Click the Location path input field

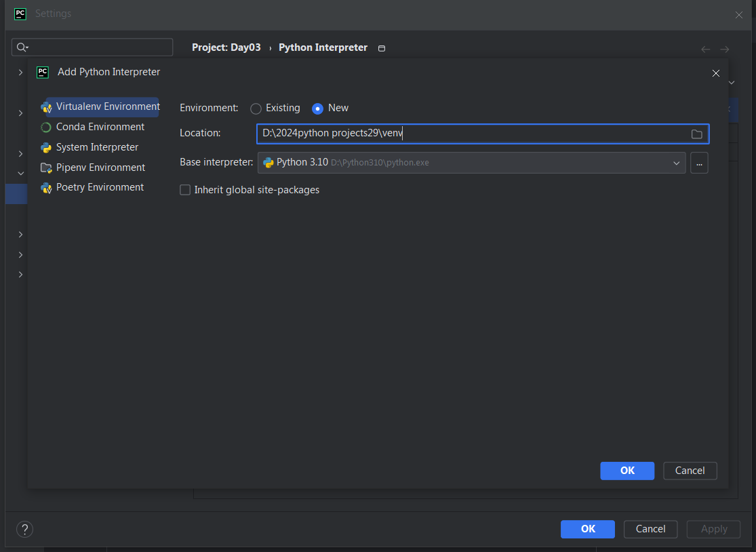475,134
